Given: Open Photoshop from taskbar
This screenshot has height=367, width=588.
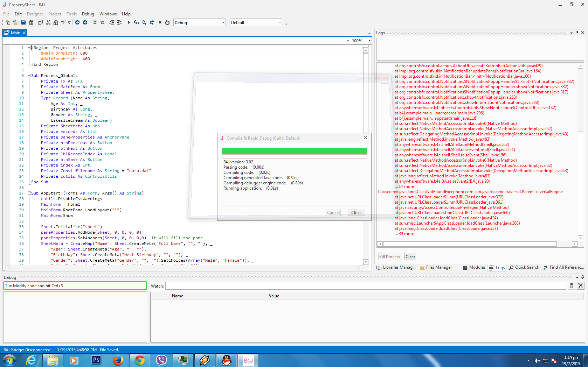Looking at the screenshot, I should click(96, 360).
